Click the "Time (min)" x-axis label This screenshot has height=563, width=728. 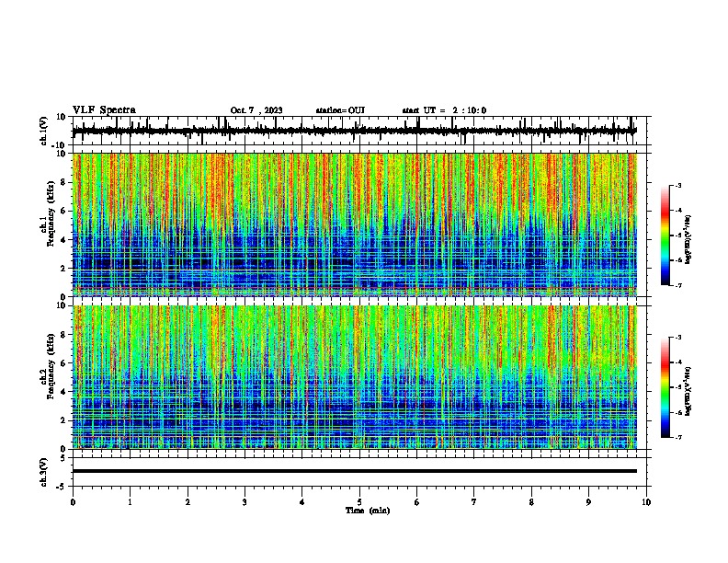368,511
